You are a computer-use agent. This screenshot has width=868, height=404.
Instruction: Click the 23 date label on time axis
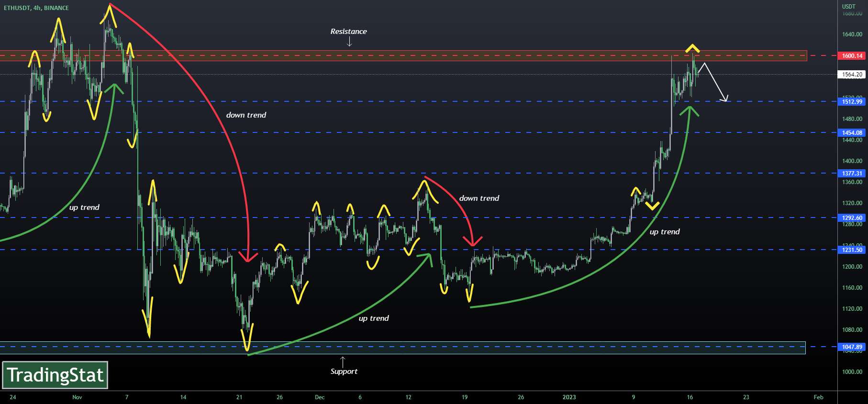pyautogui.click(x=746, y=397)
